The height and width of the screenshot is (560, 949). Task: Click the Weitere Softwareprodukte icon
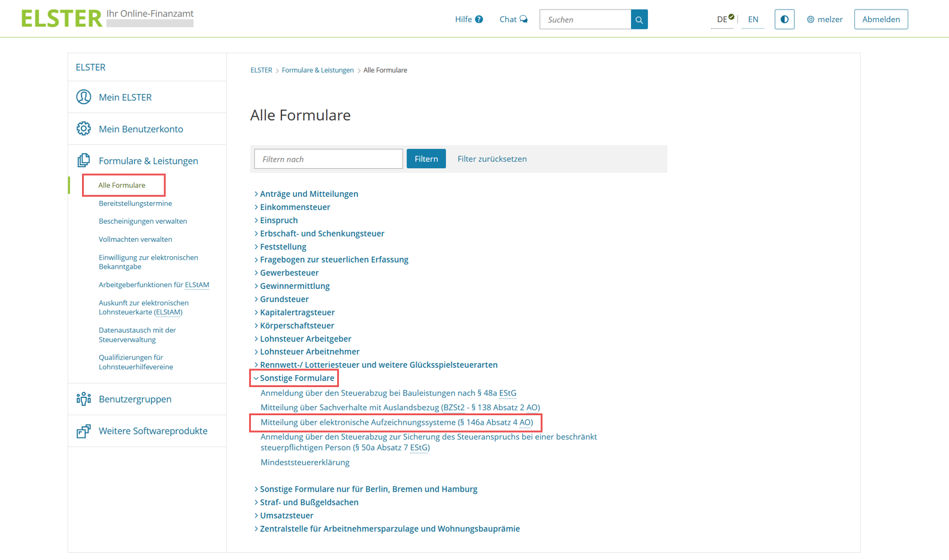[x=84, y=431]
